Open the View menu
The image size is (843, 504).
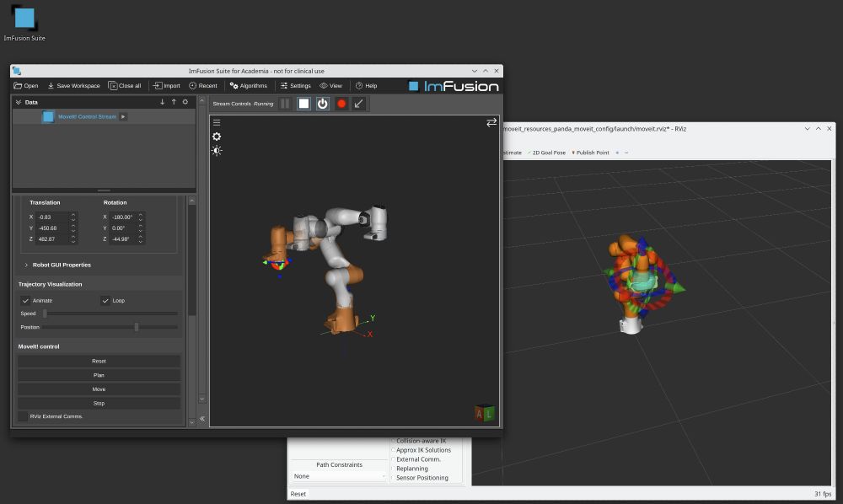point(330,85)
